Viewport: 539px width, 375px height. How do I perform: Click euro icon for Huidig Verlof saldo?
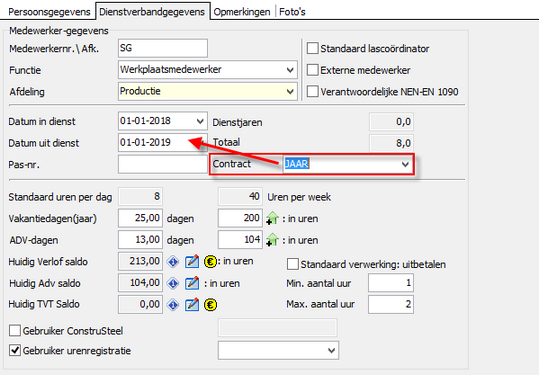(210, 262)
